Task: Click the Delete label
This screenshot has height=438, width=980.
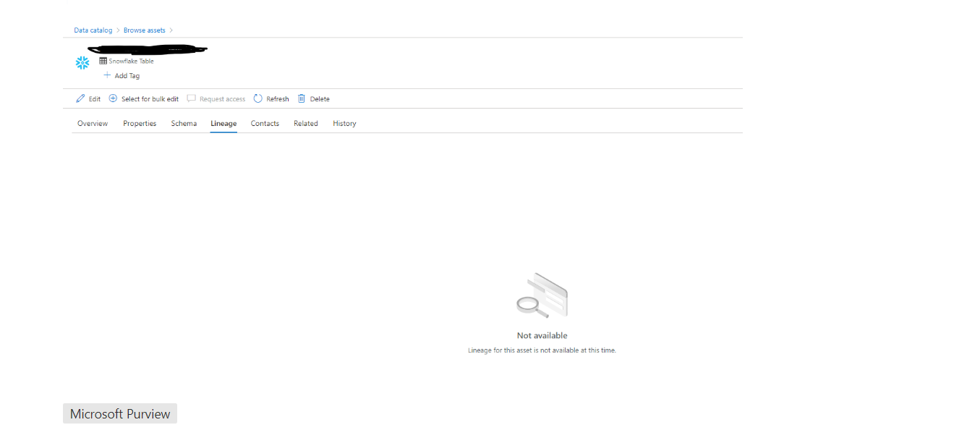Action: point(320,99)
